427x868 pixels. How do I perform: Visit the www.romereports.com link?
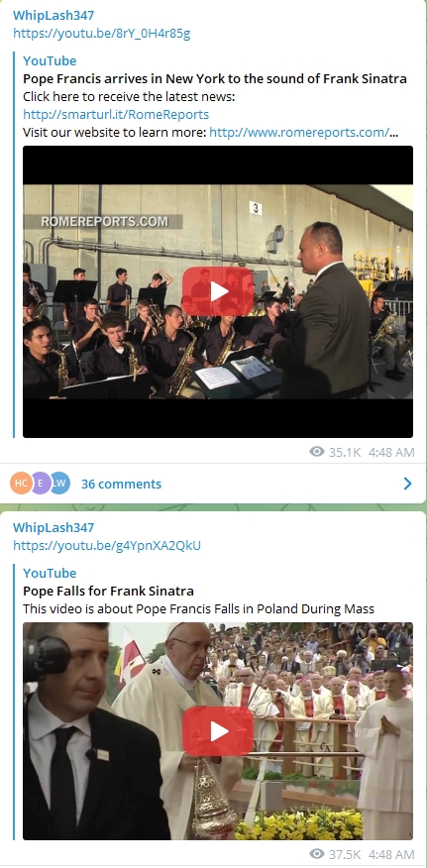point(299,132)
